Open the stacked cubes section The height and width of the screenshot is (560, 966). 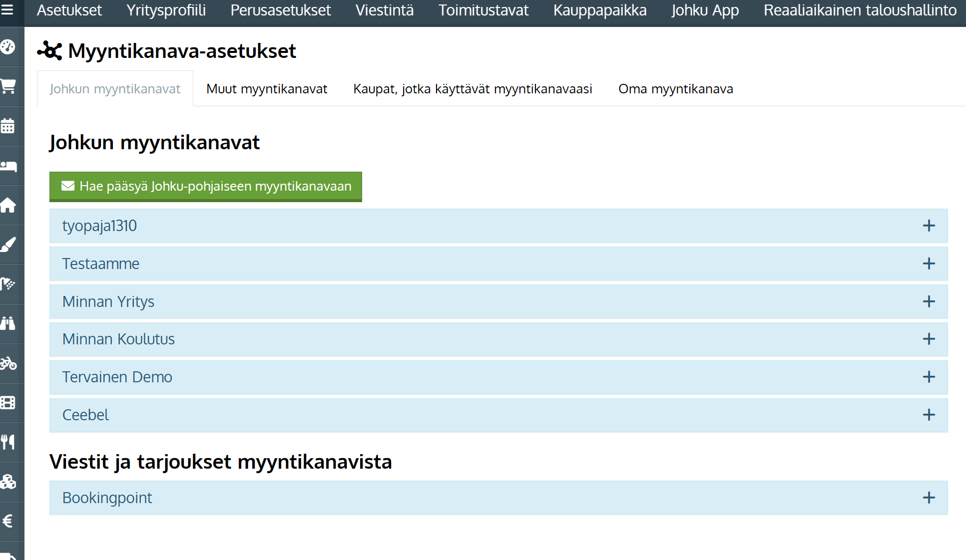(x=8, y=482)
